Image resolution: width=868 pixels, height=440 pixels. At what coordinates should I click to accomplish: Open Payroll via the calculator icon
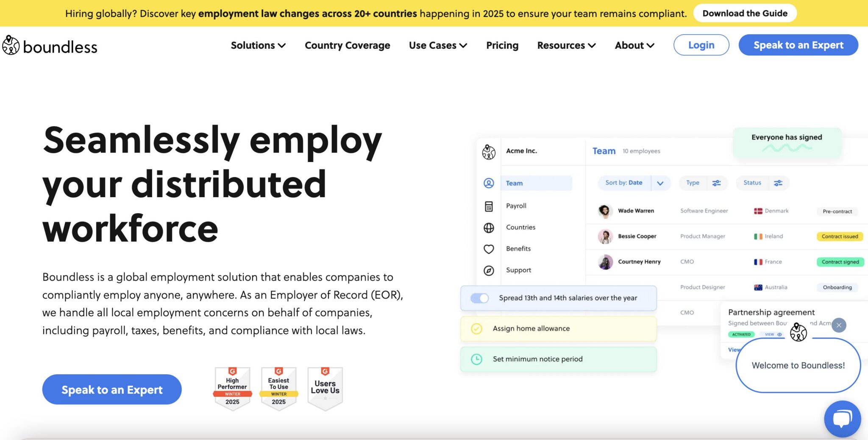click(489, 206)
